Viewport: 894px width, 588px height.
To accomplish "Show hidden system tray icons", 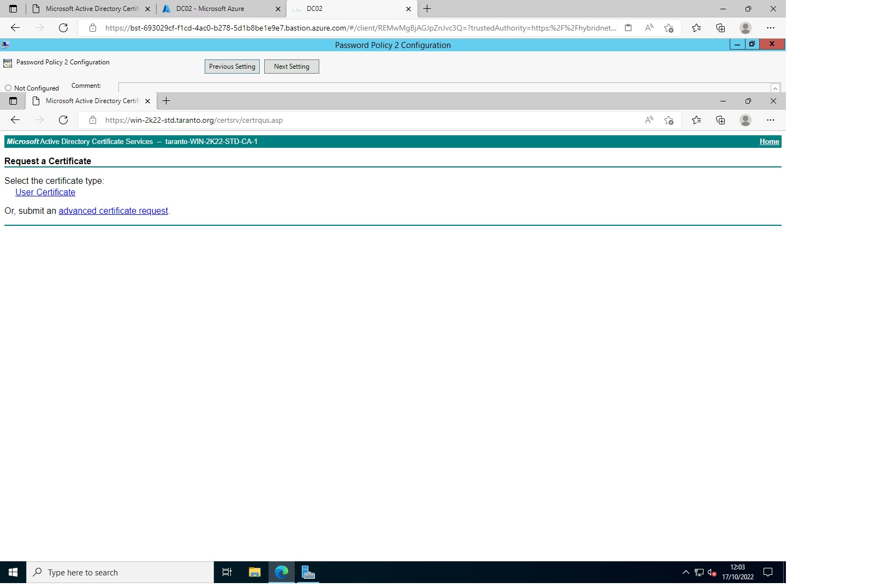I will point(686,572).
